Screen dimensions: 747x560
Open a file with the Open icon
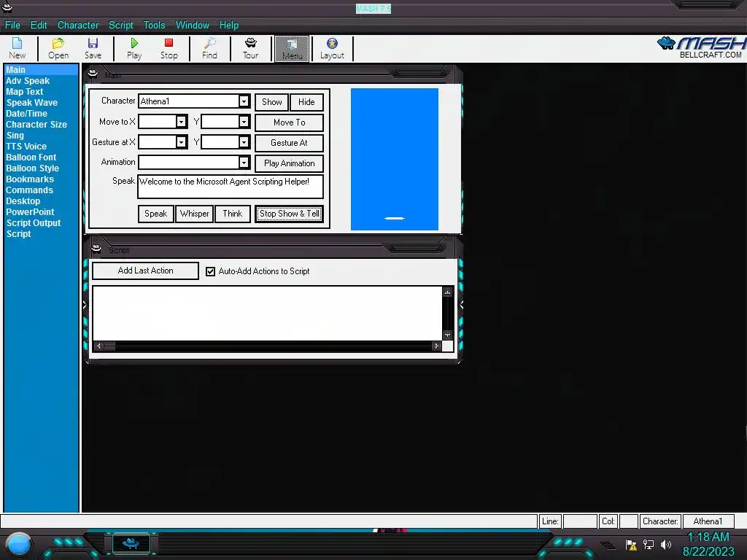(58, 49)
